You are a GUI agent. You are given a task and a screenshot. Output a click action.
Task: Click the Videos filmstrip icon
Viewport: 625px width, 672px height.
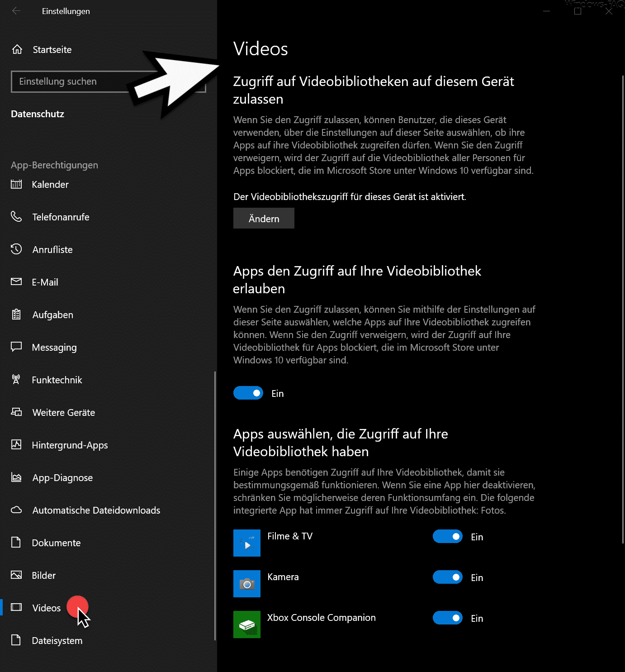pos(16,607)
